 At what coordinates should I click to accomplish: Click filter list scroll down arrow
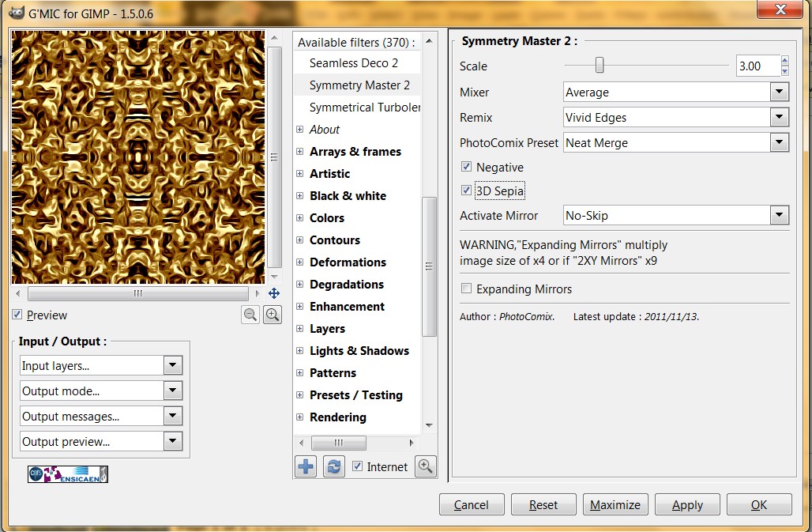click(x=429, y=425)
